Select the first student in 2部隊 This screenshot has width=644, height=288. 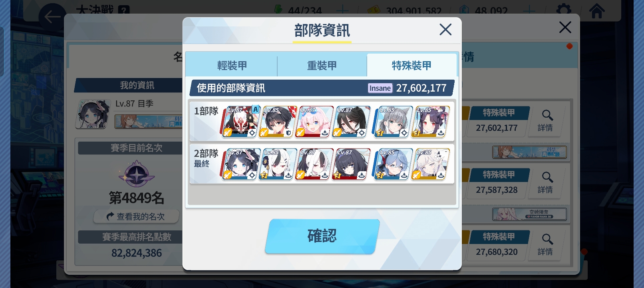pyautogui.click(x=240, y=164)
